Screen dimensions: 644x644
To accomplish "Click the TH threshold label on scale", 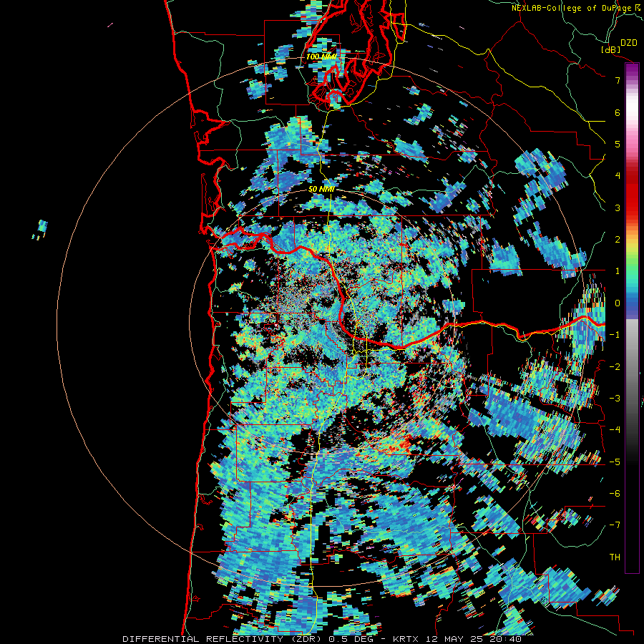I will coord(615,557).
